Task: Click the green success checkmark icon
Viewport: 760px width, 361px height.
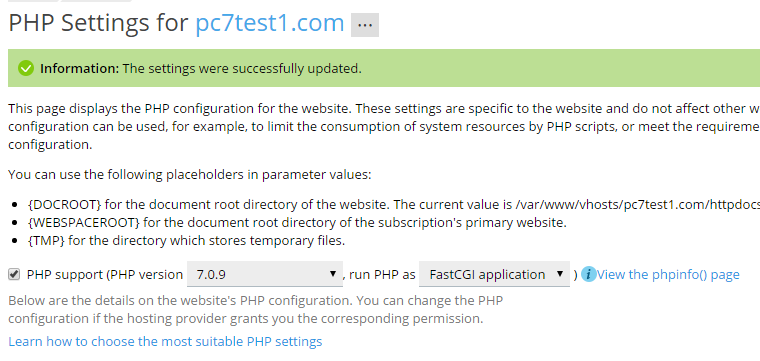Action: coord(26,68)
